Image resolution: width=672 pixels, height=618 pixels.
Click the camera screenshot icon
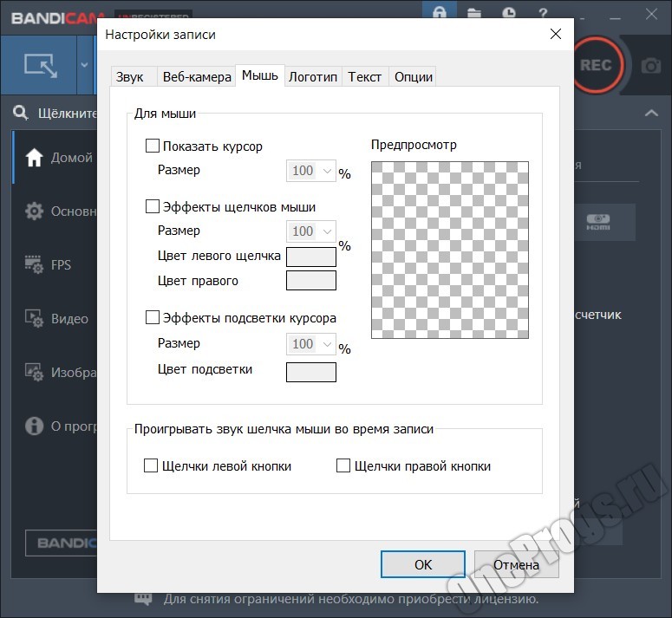click(x=650, y=66)
